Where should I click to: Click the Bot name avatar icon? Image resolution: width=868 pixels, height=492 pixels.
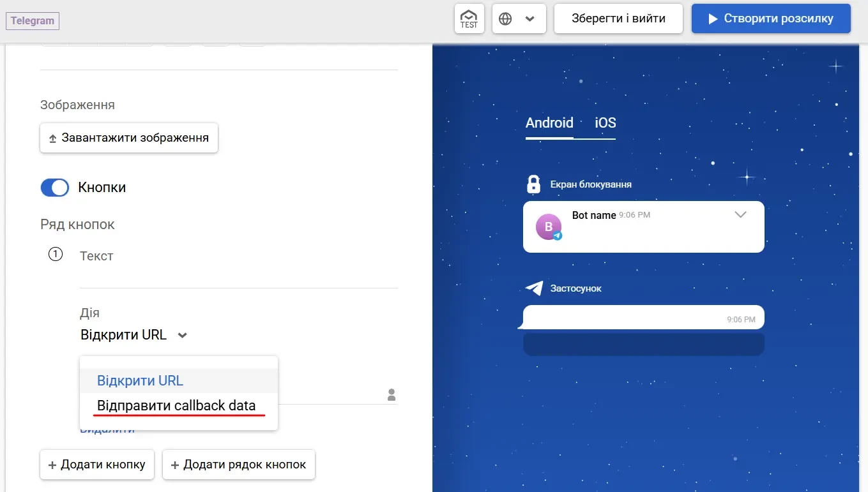pyautogui.click(x=549, y=227)
